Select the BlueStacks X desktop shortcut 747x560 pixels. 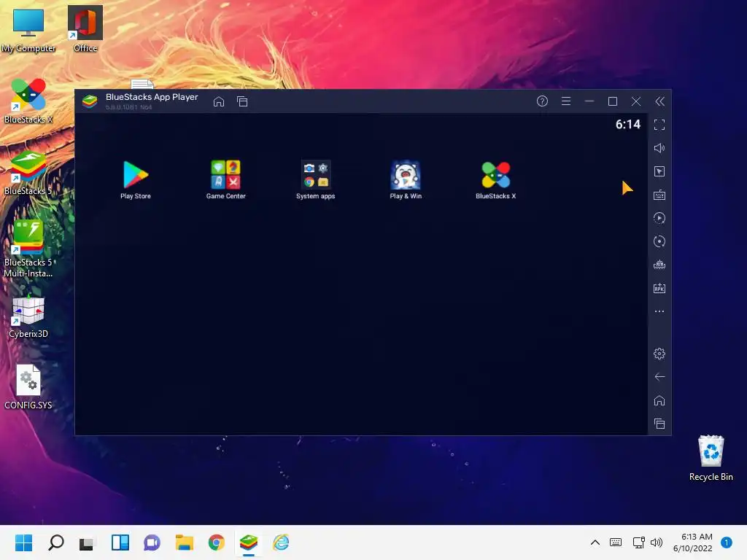pyautogui.click(x=28, y=101)
